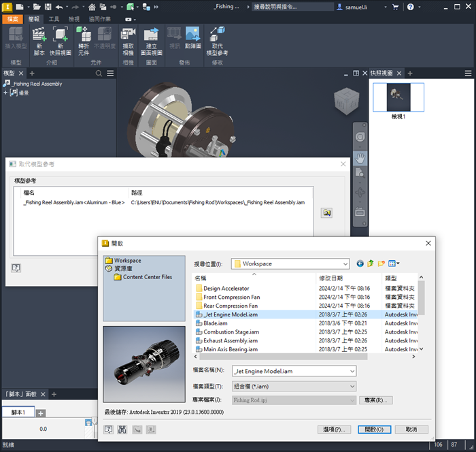Click the help question icon at Open dialog bottom

click(x=108, y=430)
